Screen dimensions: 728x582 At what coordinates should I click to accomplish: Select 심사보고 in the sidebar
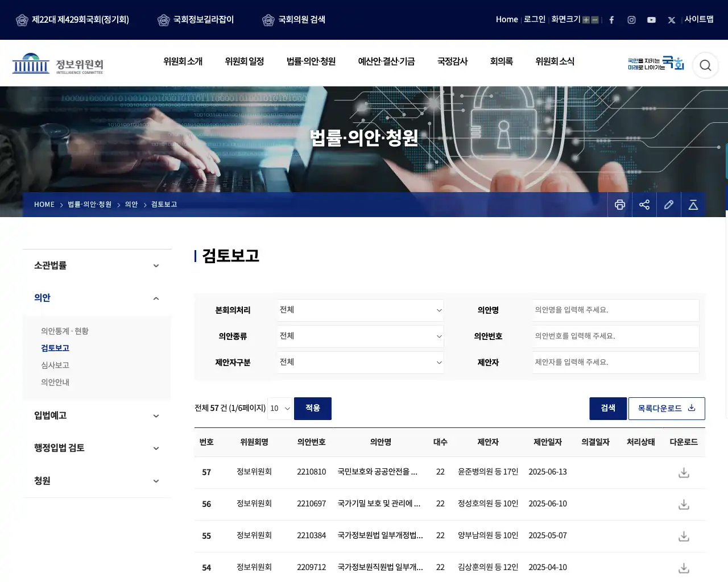click(55, 365)
